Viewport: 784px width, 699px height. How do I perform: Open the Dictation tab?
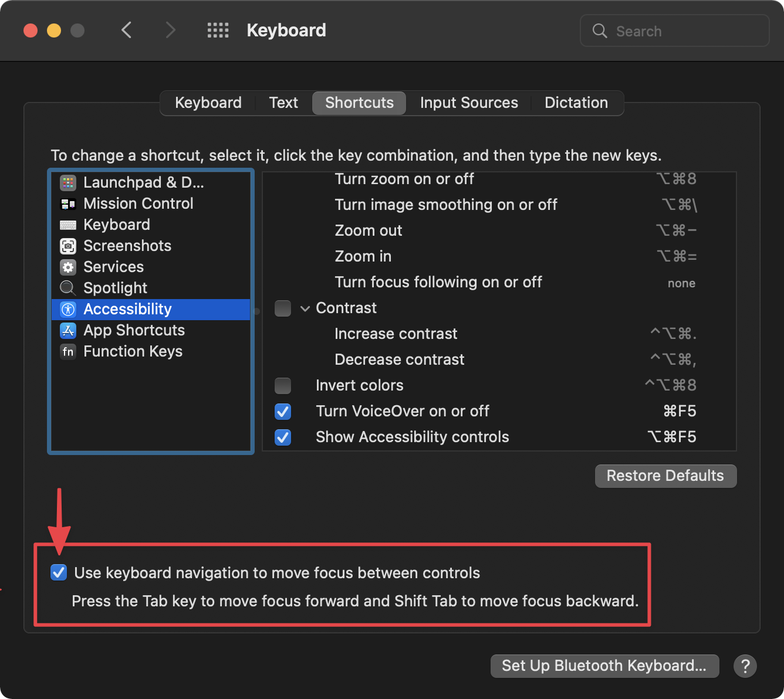pos(576,103)
